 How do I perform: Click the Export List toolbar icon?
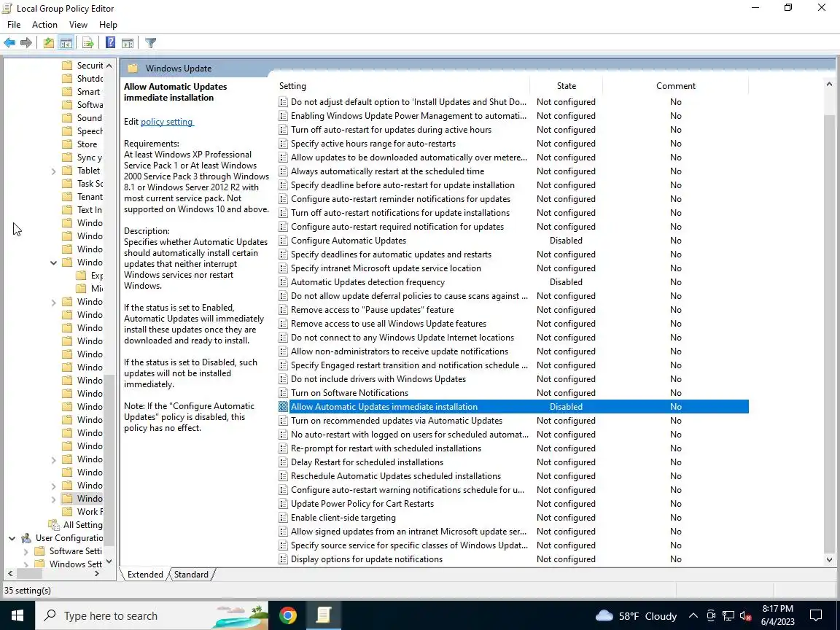(88, 43)
